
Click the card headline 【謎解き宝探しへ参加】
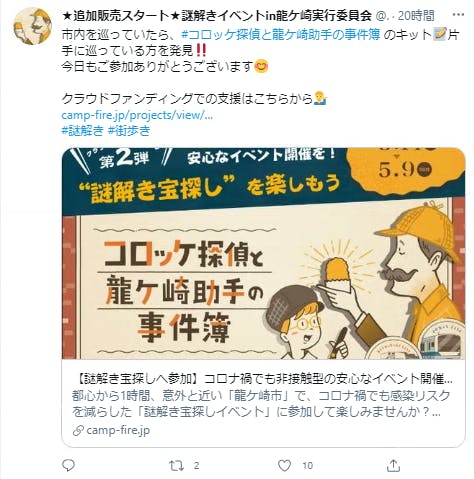coord(138,379)
